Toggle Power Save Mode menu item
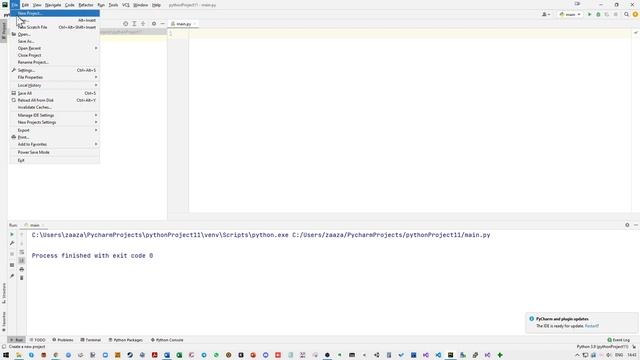 pos(55,152)
